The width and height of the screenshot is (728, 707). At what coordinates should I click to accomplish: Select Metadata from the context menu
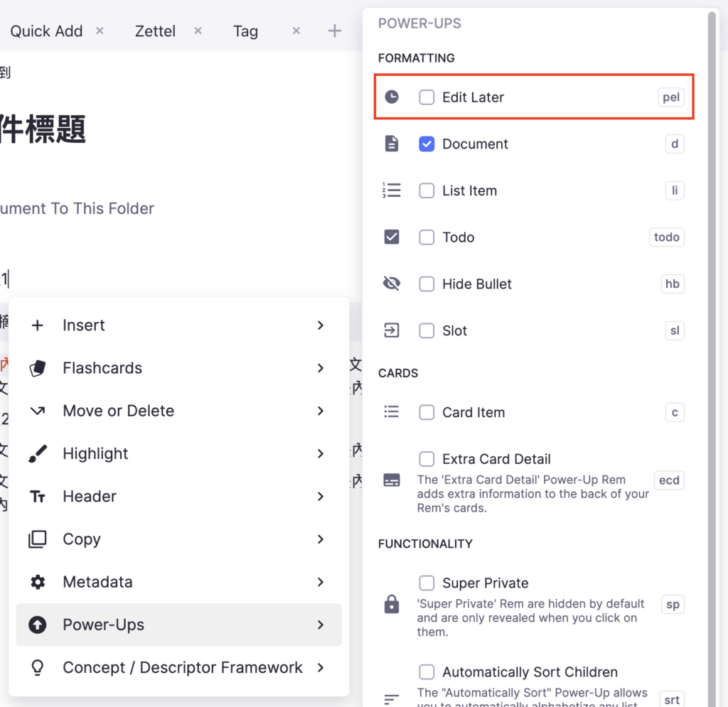[x=97, y=582]
